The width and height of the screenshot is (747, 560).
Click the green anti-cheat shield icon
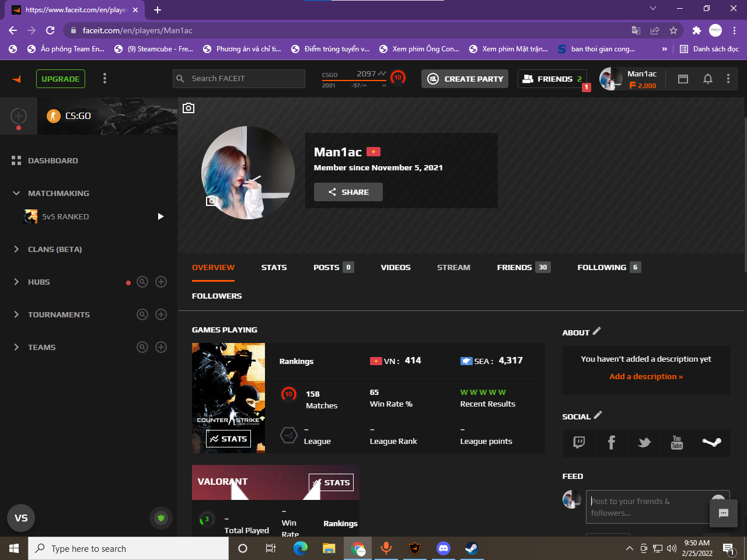161,518
